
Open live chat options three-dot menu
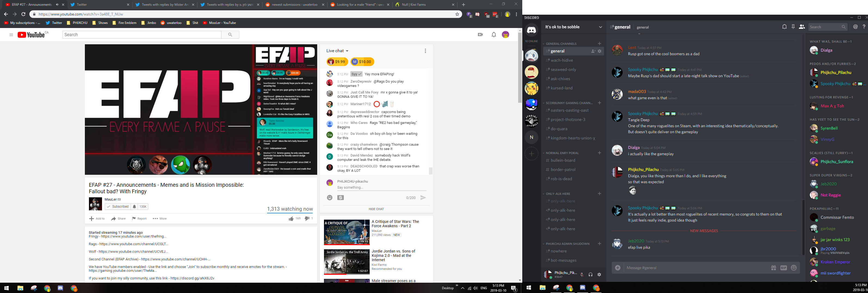pos(425,51)
